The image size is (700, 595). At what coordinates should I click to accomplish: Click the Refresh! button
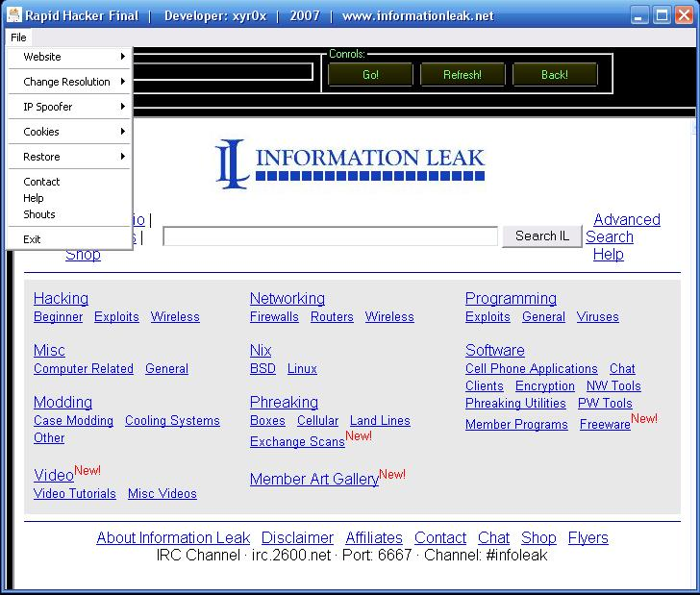(x=462, y=75)
